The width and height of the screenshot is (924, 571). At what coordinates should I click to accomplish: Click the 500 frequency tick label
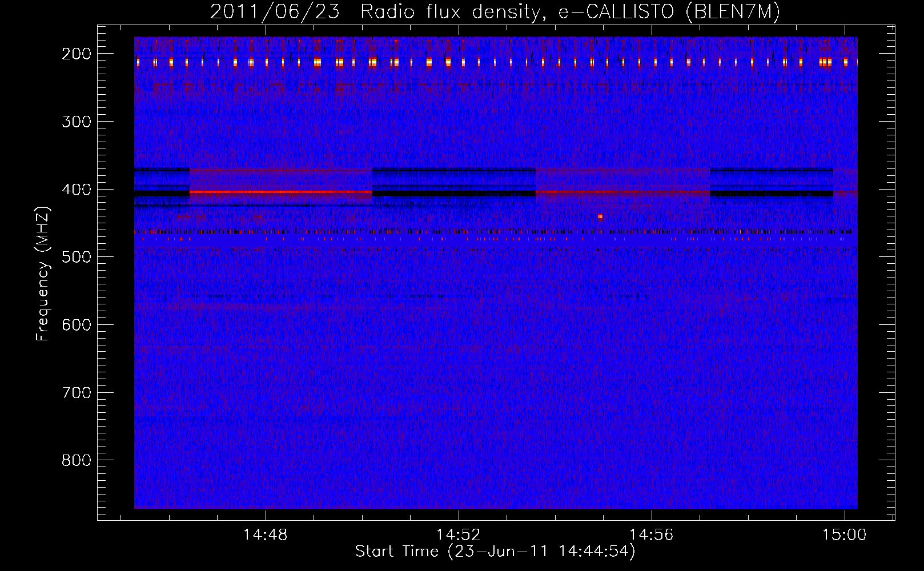[x=76, y=257]
